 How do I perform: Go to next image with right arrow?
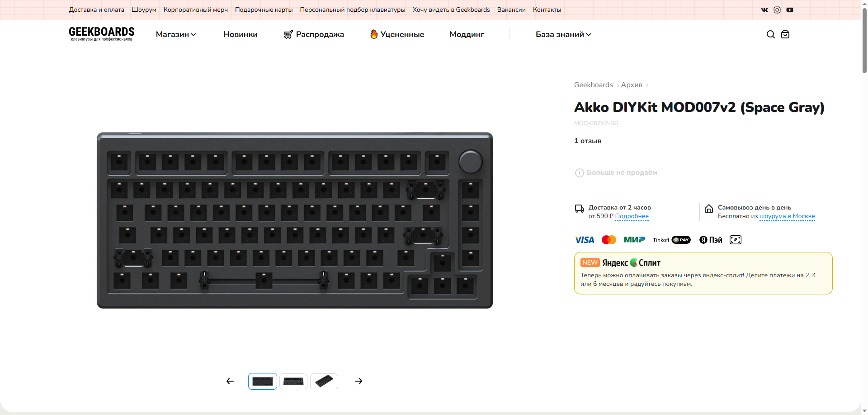pos(359,381)
